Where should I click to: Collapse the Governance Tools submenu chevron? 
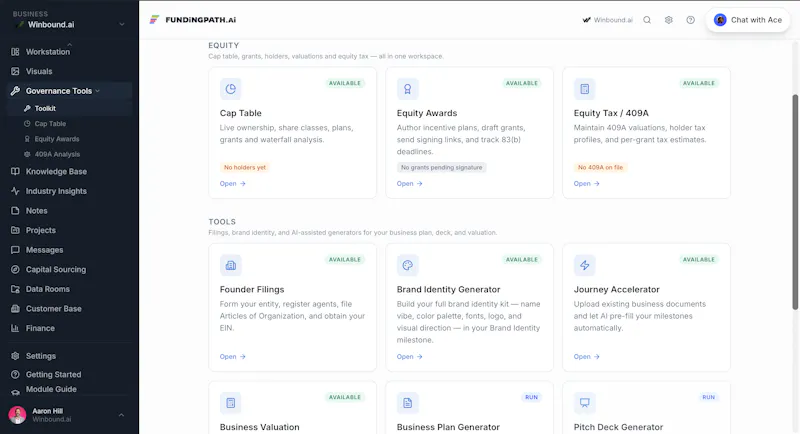click(97, 91)
